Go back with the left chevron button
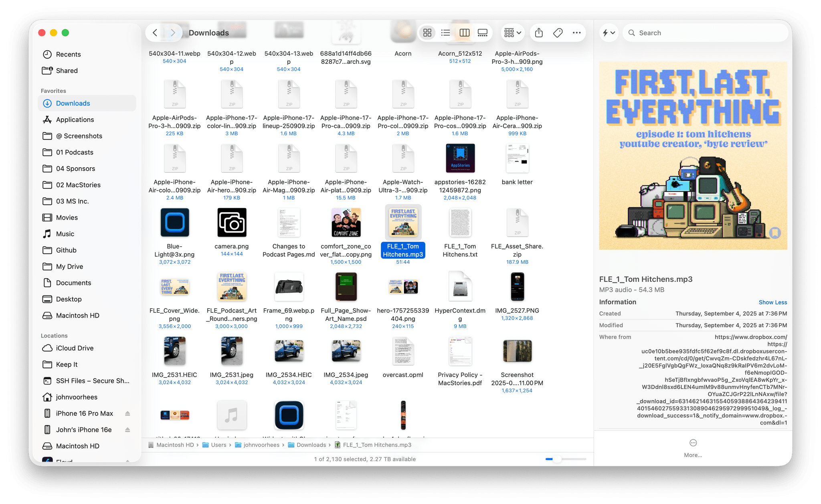 pyautogui.click(x=155, y=33)
